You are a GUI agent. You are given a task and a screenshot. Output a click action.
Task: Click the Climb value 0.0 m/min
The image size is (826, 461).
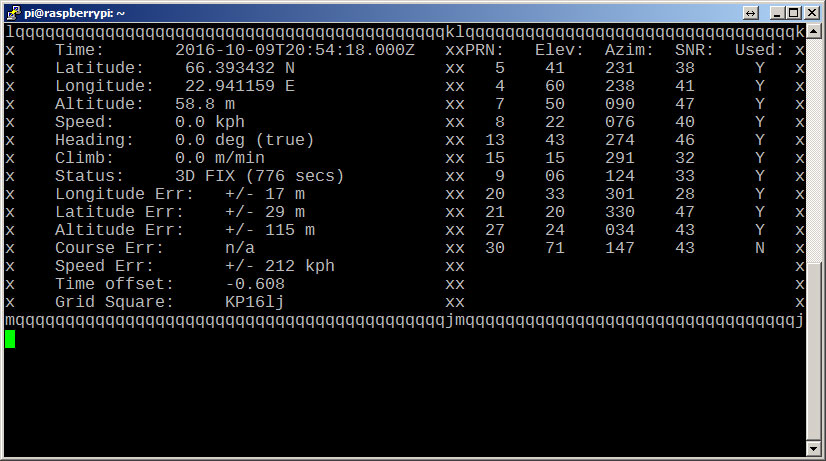click(220, 158)
